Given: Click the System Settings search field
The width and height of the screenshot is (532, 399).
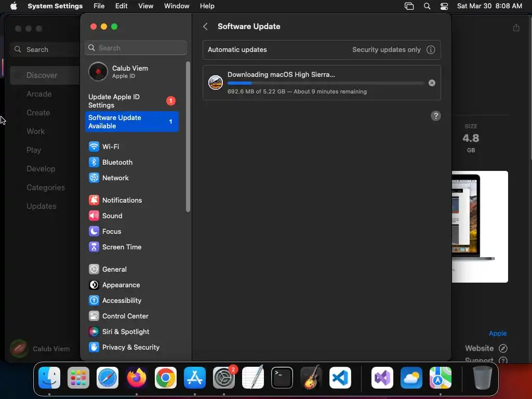Looking at the screenshot, I should 136,48.
